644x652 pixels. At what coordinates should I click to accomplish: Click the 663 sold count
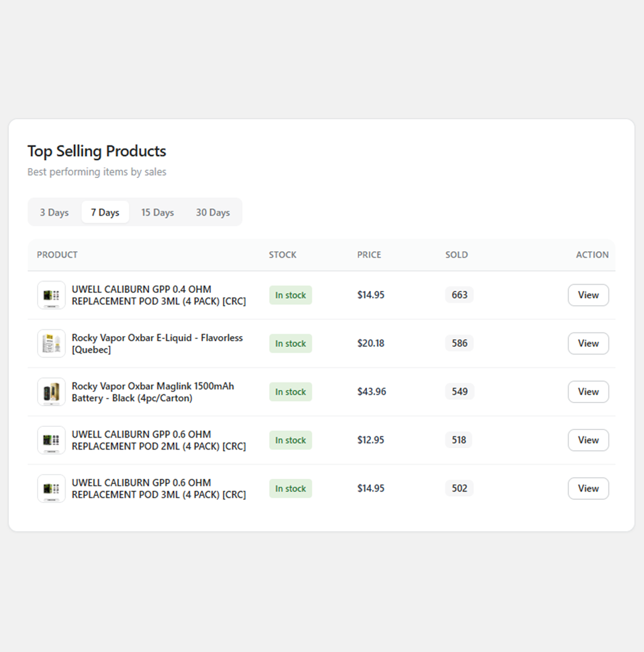[x=460, y=295]
